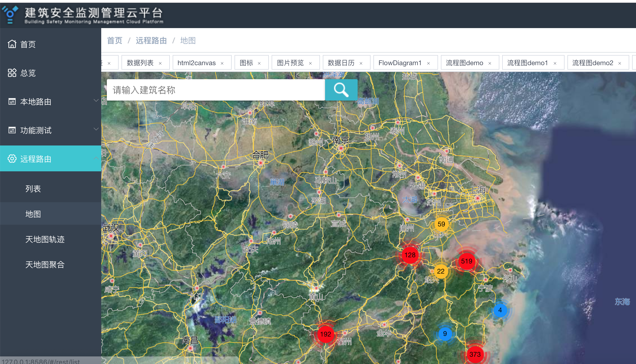Image resolution: width=636 pixels, height=364 pixels.
Task: Switch to the 图片预览 tab
Action: pos(290,63)
